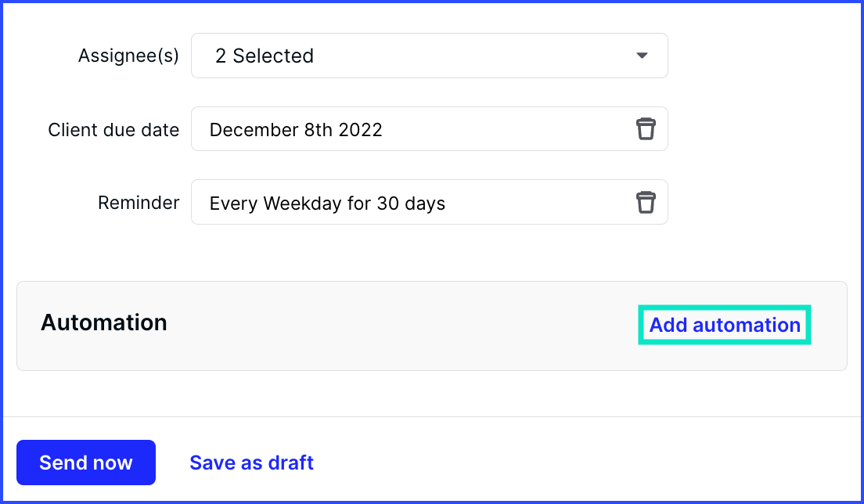The width and height of the screenshot is (864, 504).
Task: Click the '2 Selected' text
Action: (x=265, y=56)
